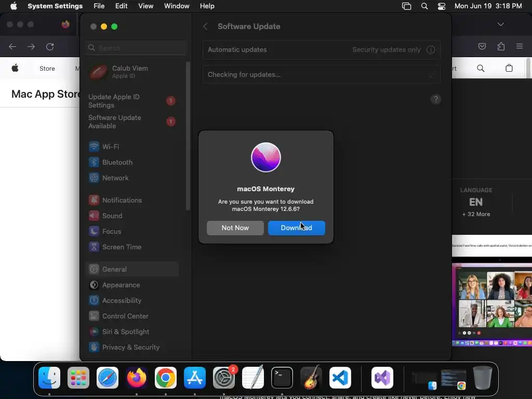Select Bluetooth in settings sidebar
This screenshot has height=399, width=532.
coord(132,162)
